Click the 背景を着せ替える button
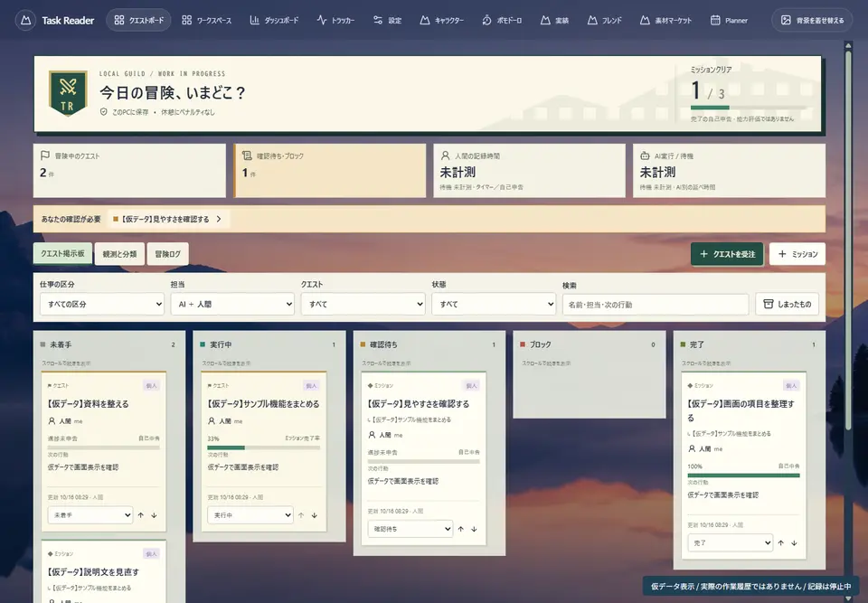 [813, 21]
